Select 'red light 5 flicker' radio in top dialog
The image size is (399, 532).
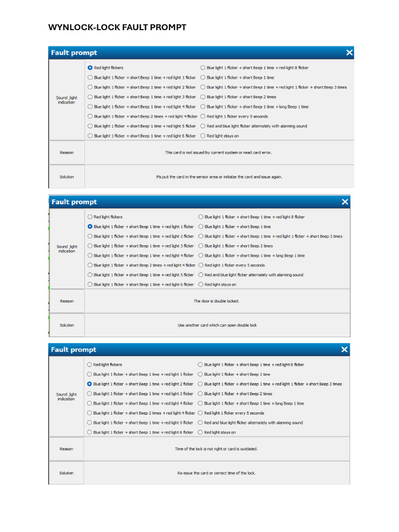click(x=90, y=126)
